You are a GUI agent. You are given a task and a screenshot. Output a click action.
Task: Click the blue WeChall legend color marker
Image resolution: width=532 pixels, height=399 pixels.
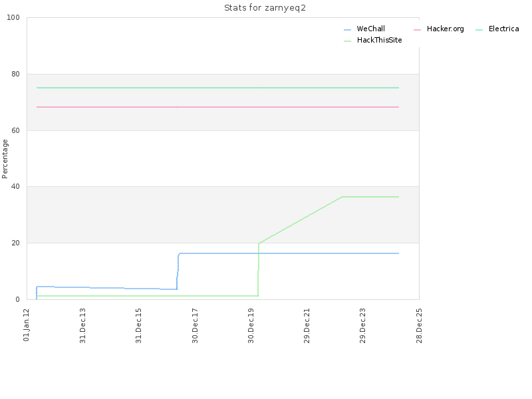coord(347,30)
